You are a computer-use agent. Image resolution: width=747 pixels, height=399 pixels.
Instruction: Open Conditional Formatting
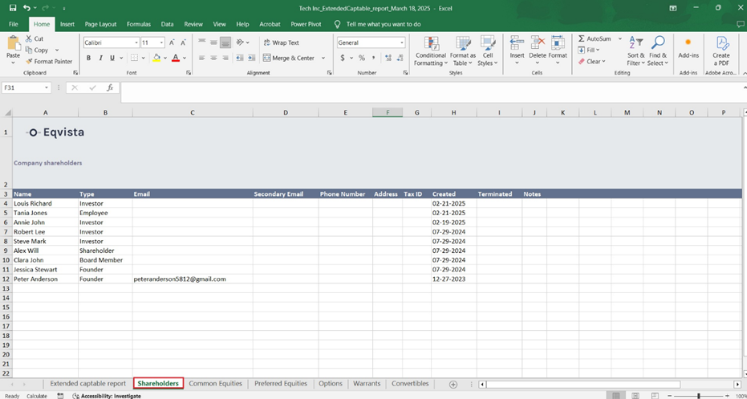[x=431, y=51]
